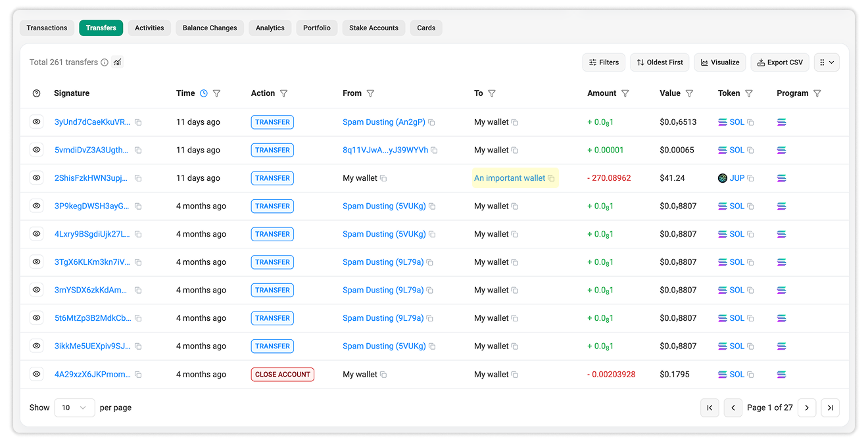868x443 pixels.
Task: Switch to Stake Accounts tab
Action: [374, 28]
